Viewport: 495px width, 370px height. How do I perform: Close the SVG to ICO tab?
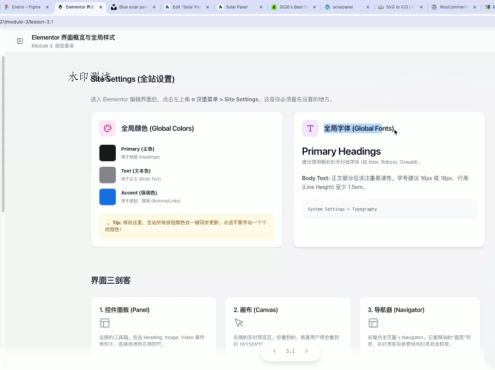pyautogui.click(x=421, y=7)
